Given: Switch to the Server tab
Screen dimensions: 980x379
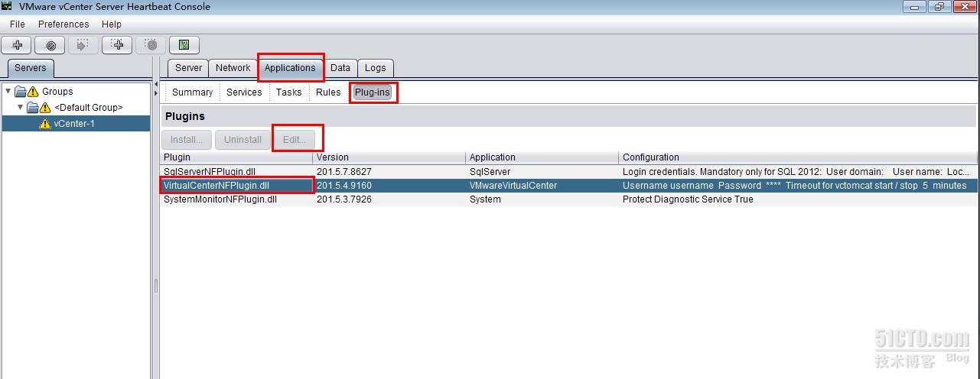Looking at the screenshot, I should point(188,68).
